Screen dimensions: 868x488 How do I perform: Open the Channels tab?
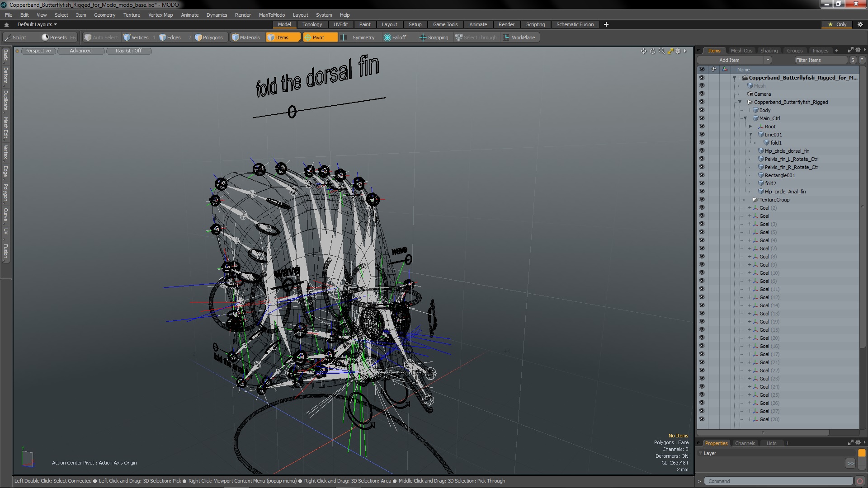point(745,443)
